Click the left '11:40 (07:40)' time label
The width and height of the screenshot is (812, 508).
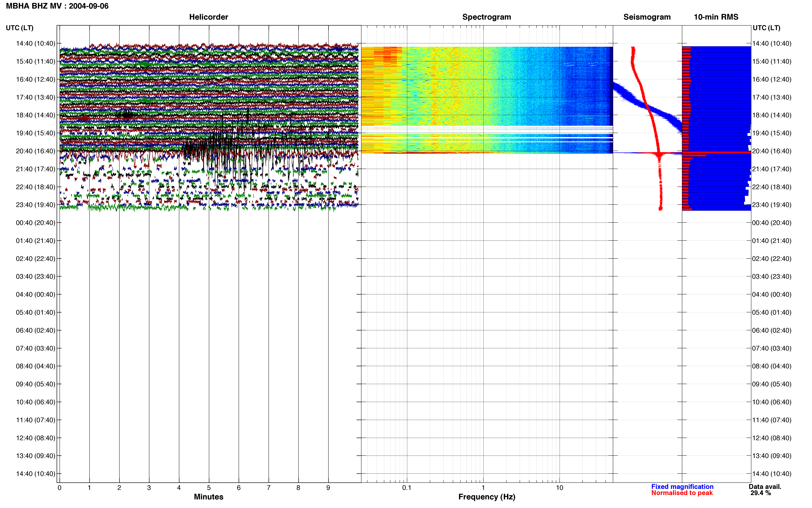[x=36, y=420]
